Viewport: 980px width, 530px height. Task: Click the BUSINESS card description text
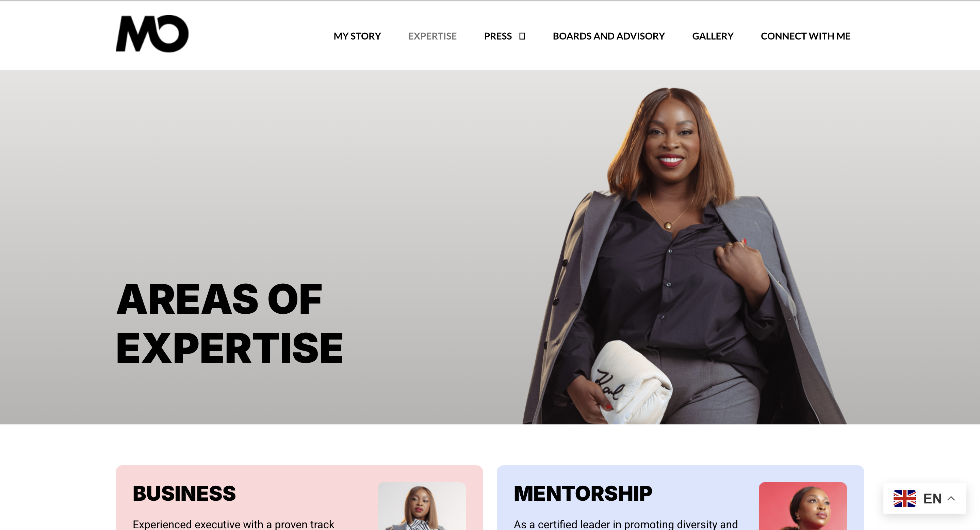coord(233,524)
